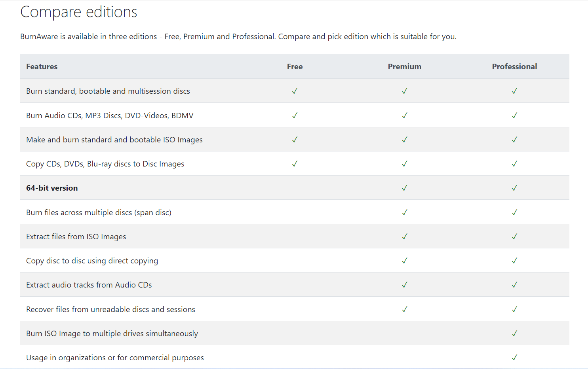
Task: Click 'Usage in organizations or for commercial purposes'
Action: point(115,358)
